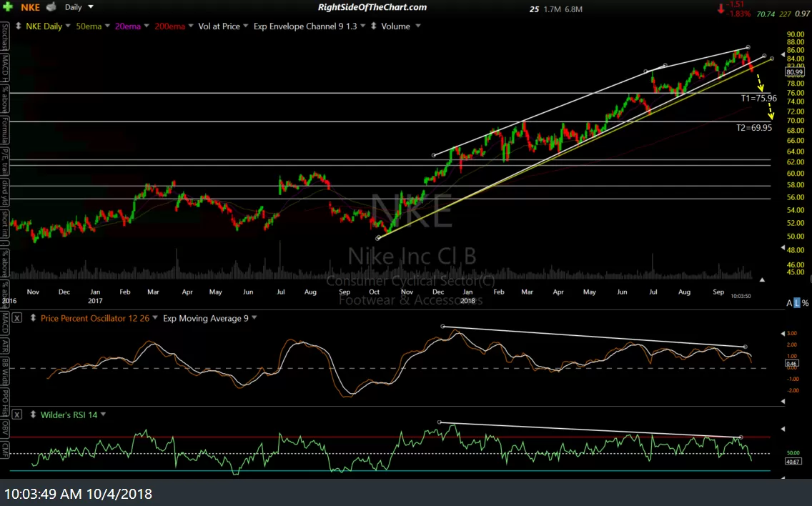This screenshot has width=812, height=506.
Task: Click PPO divergence line left endpoint handle
Action: pyautogui.click(x=442, y=327)
